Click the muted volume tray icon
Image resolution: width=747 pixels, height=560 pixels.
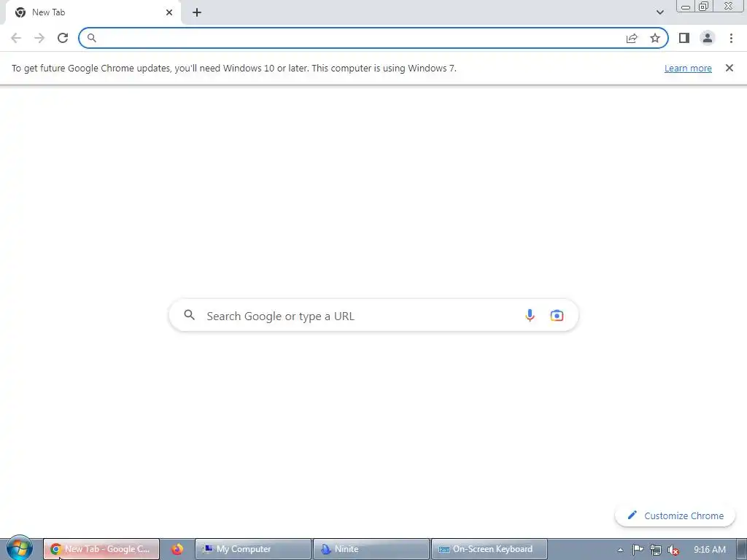tap(673, 550)
